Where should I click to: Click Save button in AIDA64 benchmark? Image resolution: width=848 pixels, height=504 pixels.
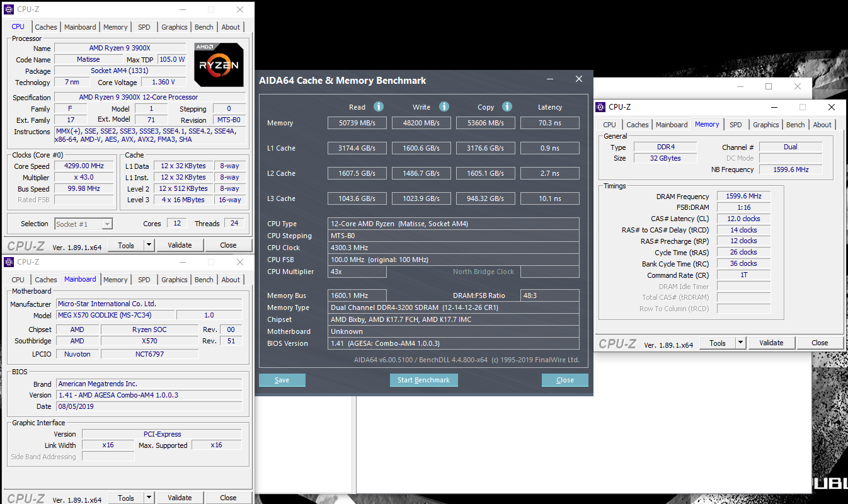click(282, 380)
